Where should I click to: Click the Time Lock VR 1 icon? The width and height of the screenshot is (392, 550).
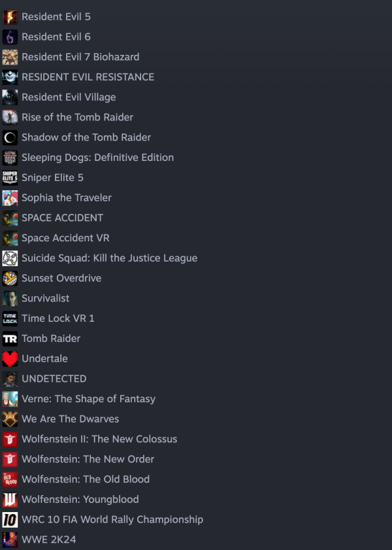coord(10,318)
